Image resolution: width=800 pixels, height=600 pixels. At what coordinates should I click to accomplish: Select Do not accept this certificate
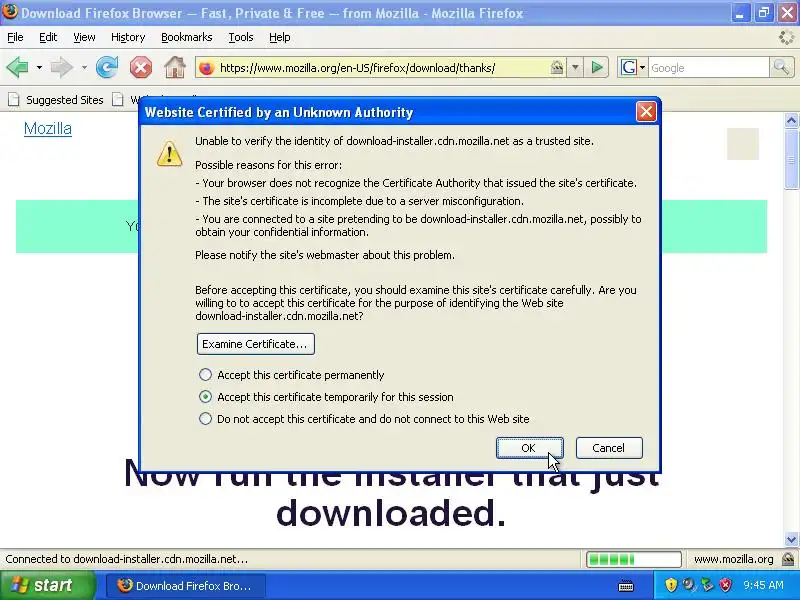(205, 419)
